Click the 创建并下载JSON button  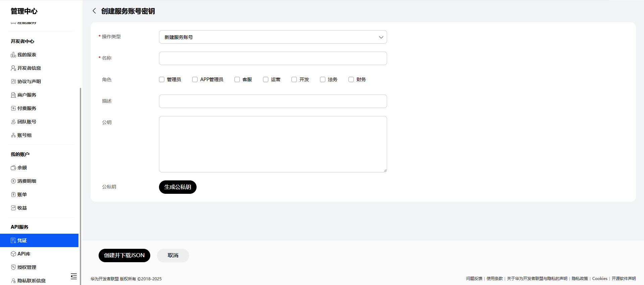124,255
